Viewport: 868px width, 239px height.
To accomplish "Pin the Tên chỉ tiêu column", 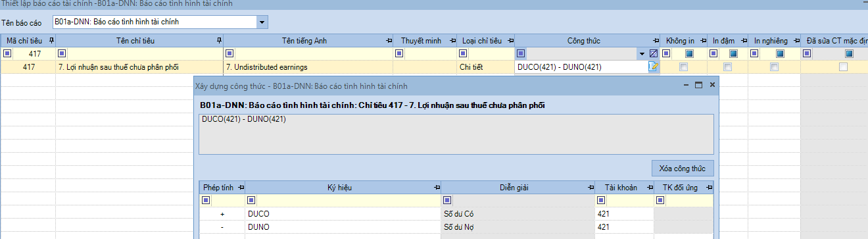I will (x=219, y=41).
